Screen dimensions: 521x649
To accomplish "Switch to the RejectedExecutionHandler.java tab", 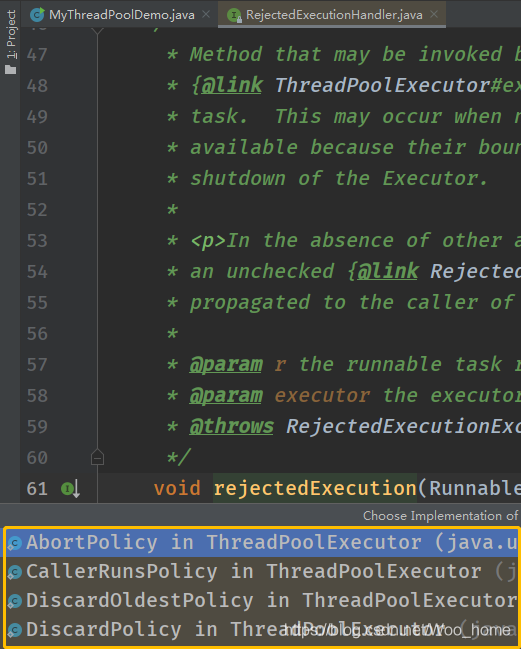I will tap(334, 15).
